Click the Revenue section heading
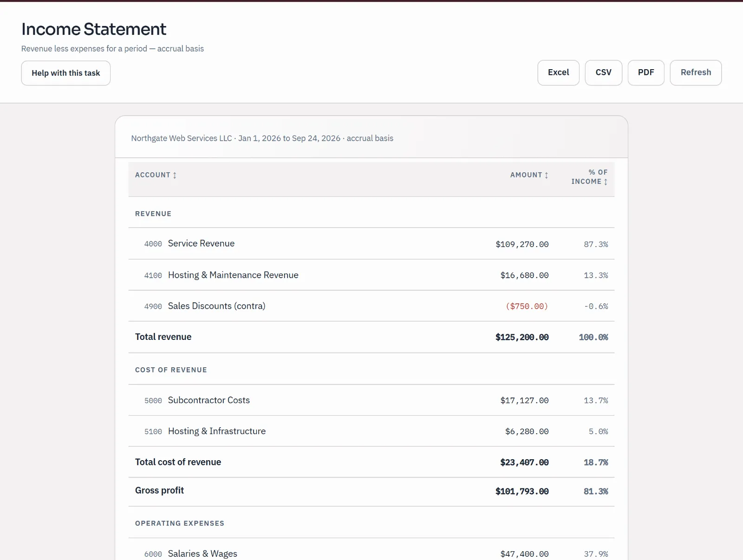 [x=153, y=214]
